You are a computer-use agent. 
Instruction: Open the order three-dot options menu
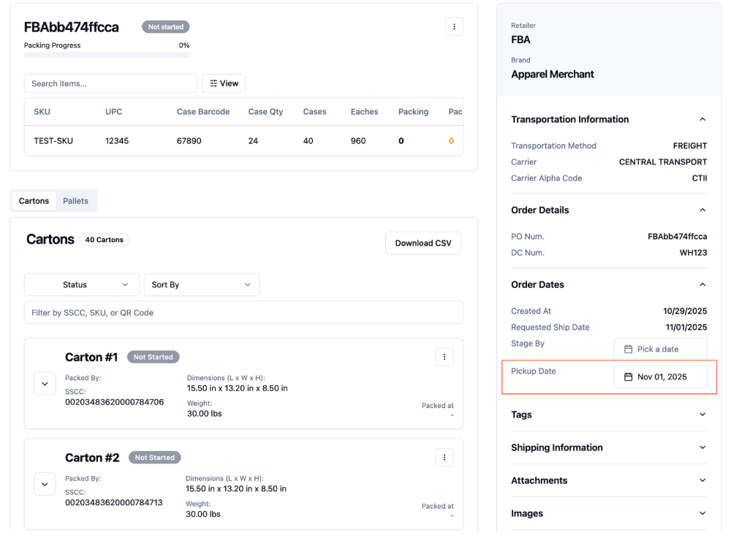[454, 27]
